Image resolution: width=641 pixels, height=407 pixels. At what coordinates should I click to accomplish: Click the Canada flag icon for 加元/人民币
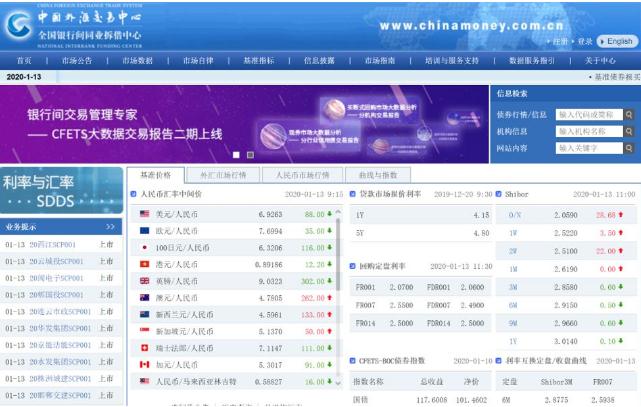[x=144, y=364]
